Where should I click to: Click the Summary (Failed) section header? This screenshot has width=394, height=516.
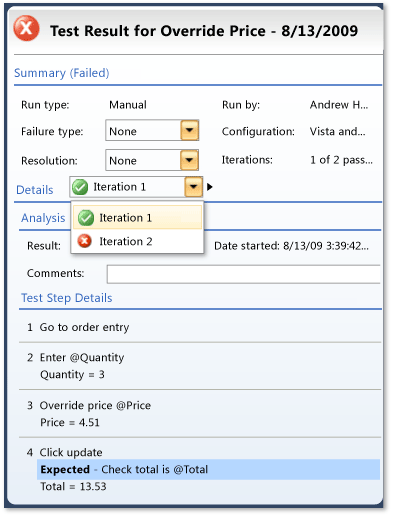pyautogui.click(x=62, y=73)
